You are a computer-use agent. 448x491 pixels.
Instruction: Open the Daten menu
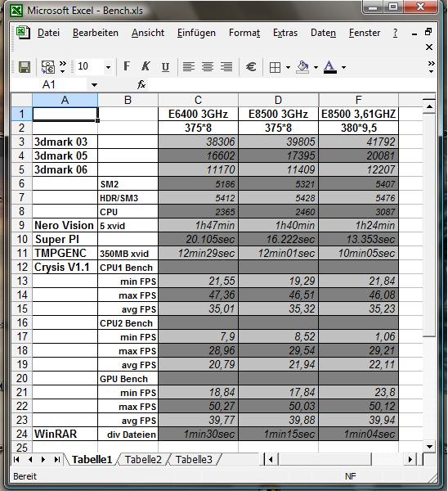click(323, 33)
